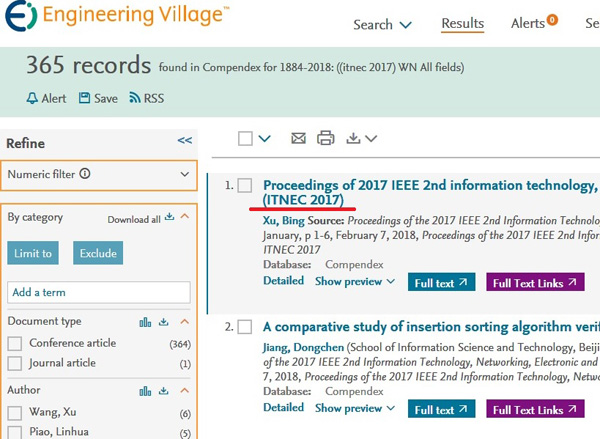Screen dimensions: 600x439
Task: Download all category data
Action: click(141, 219)
